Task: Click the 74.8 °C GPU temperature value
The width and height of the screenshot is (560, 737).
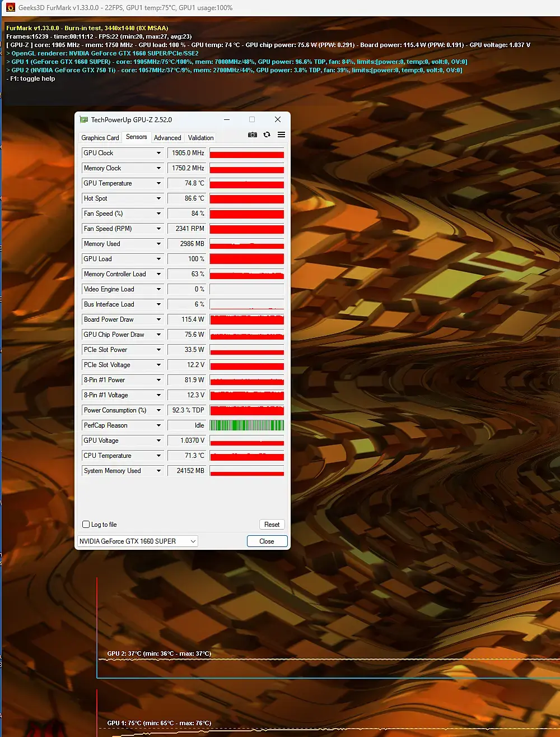Action: coord(188,183)
